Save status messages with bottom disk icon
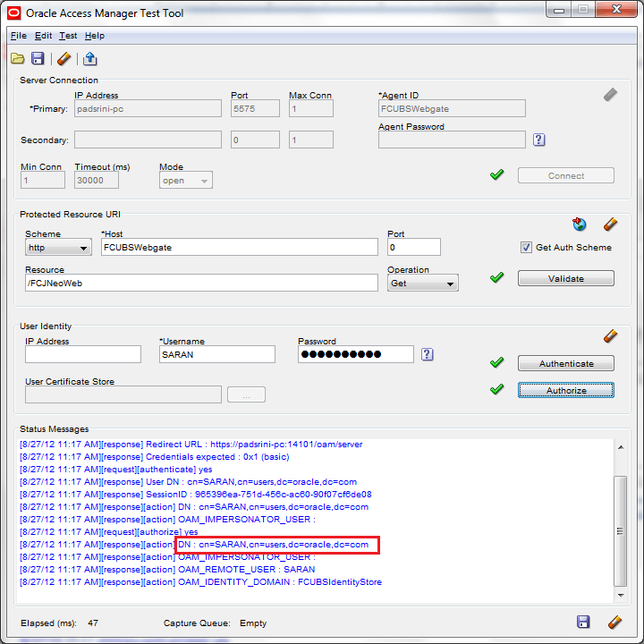The width and height of the screenshot is (644, 644). pyautogui.click(x=583, y=622)
